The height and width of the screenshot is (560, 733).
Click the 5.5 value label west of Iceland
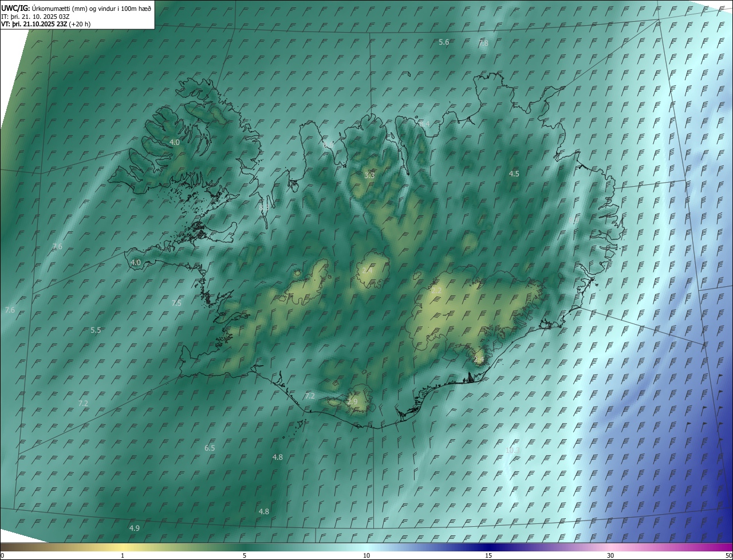[x=96, y=330]
